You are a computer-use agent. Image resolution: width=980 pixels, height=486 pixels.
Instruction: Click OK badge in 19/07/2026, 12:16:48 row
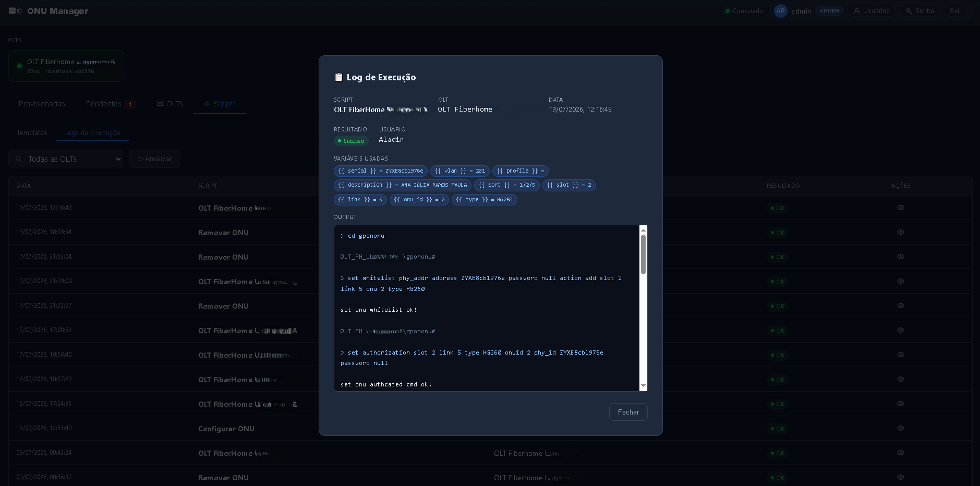coord(777,208)
